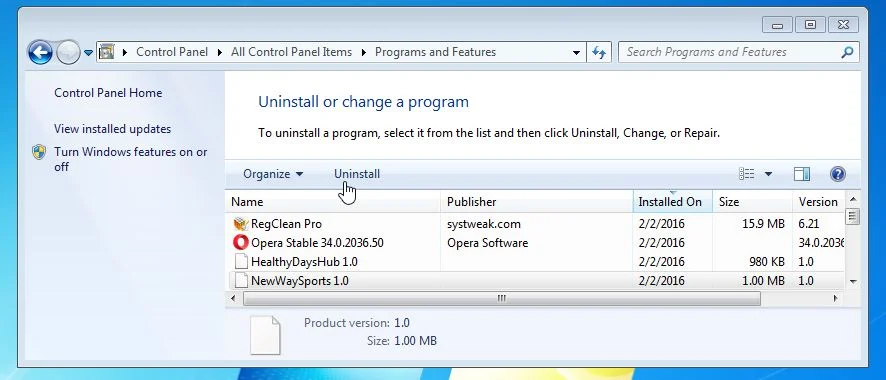Click the greyed Forward navigation arrow
Screen dimensions: 886x380
point(68,53)
